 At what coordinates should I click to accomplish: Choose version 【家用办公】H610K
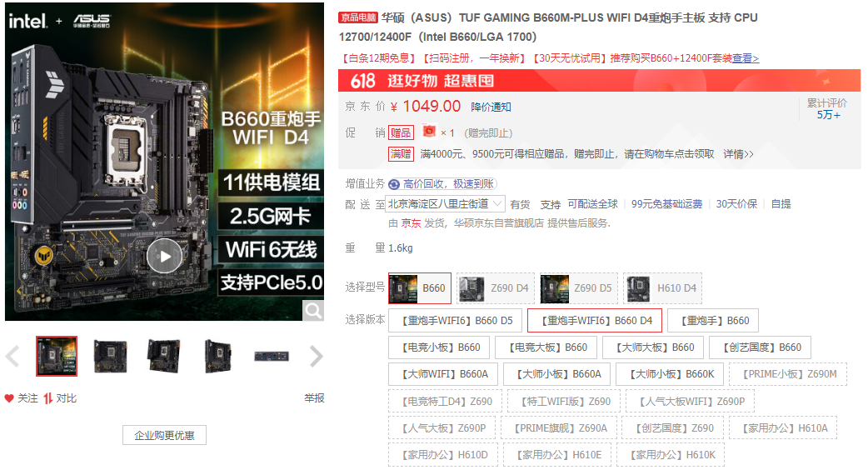[671, 455]
